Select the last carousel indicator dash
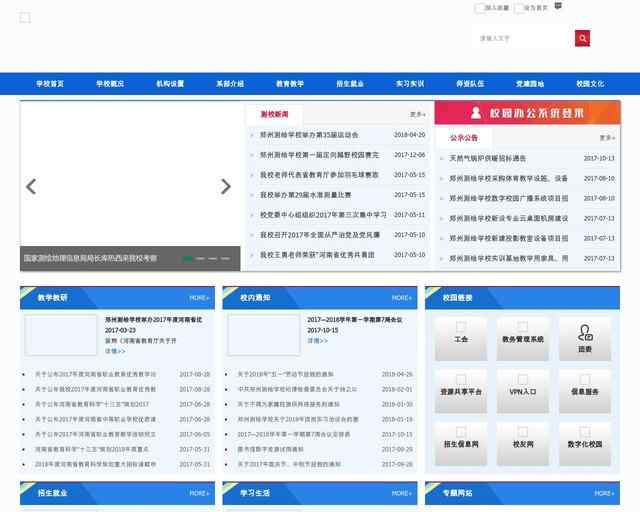The image size is (640, 512). pos(225,258)
